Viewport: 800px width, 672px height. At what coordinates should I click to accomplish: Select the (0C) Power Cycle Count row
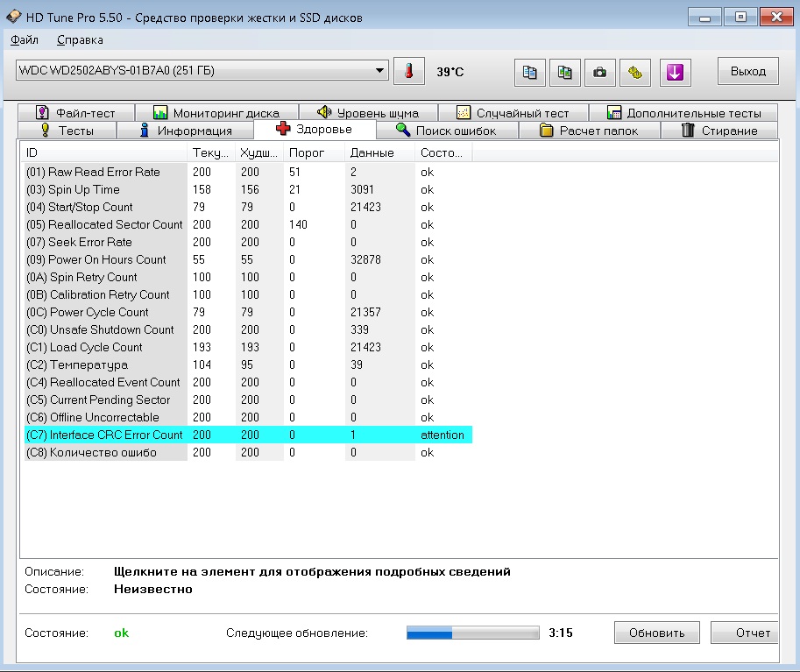248,312
